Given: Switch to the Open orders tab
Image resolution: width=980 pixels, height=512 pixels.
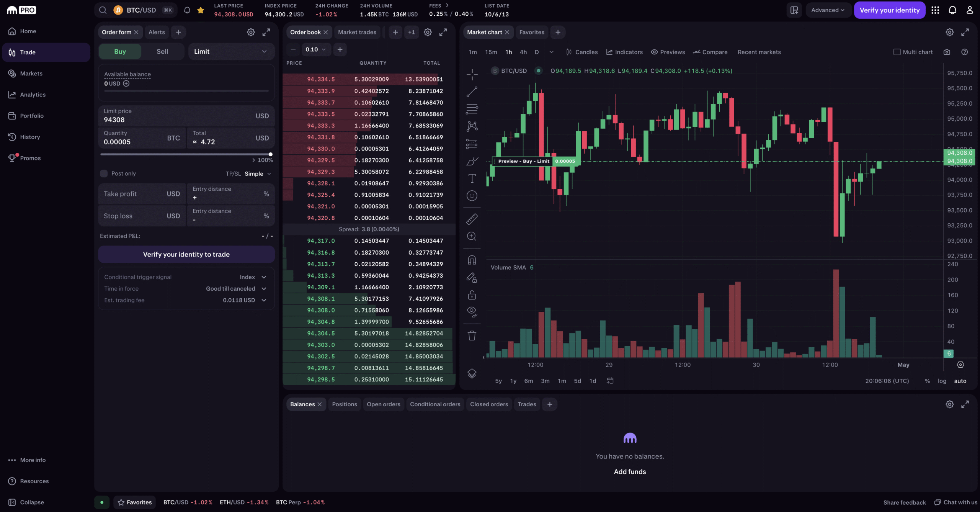Looking at the screenshot, I should point(384,404).
